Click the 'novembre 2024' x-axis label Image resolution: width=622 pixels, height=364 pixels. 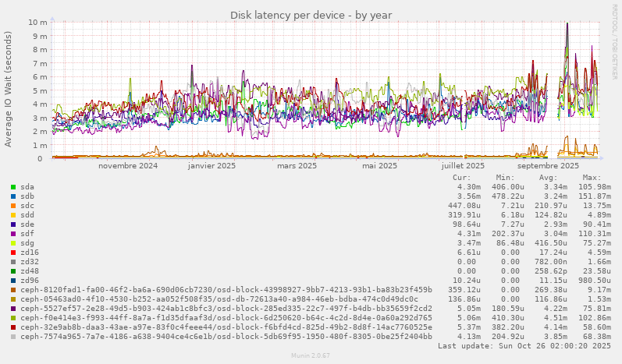[128, 166]
